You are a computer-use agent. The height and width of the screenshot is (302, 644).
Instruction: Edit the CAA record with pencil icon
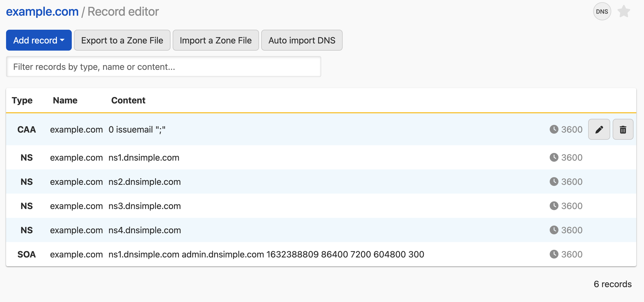point(599,129)
